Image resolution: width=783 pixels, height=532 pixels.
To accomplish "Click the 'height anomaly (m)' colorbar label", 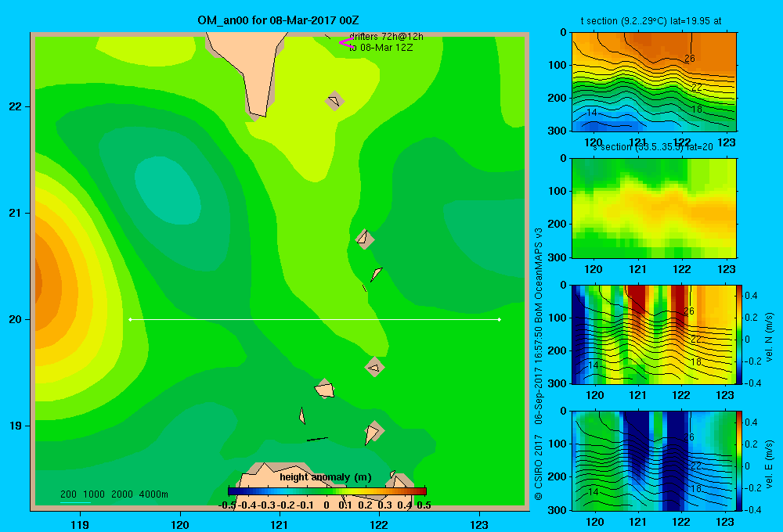I will (x=326, y=477).
